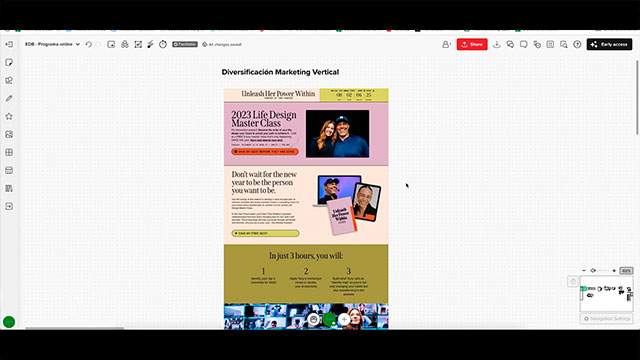Select the shapes tool in sidebar
This screenshot has height=360, width=640.
(9, 80)
